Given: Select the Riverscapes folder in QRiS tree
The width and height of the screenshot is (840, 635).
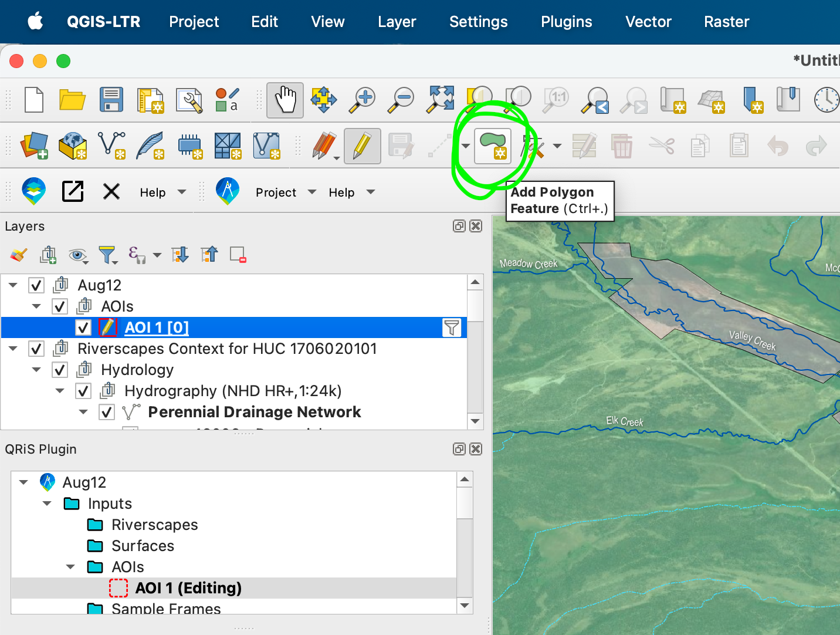Looking at the screenshot, I should [x=155, y=525].
